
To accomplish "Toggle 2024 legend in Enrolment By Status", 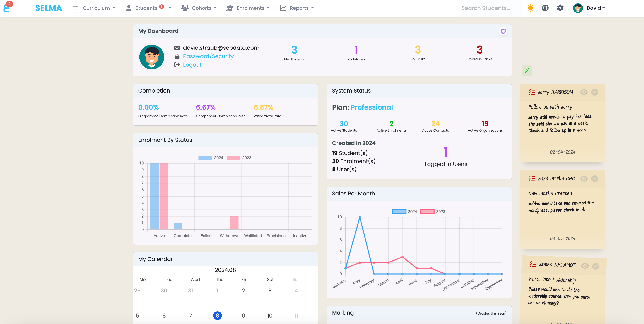I will 211,158.
